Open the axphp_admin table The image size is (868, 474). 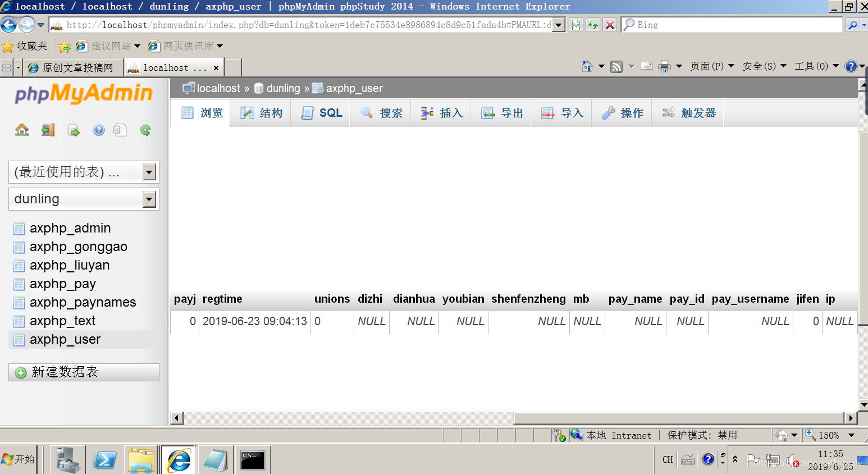pyautogui.click(x=70, y=228)
